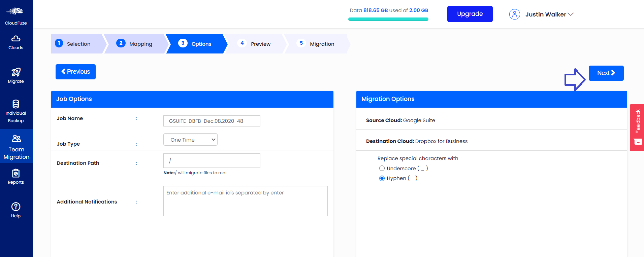The height and width of the screenshot is (257, 644).
Task: Click the Destination Path input field
Action: coord(212,160)
